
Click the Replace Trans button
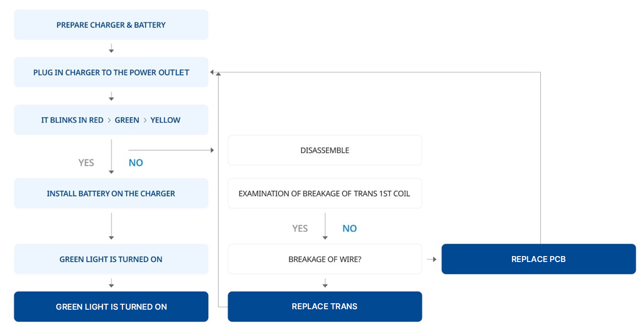[324, 306]
